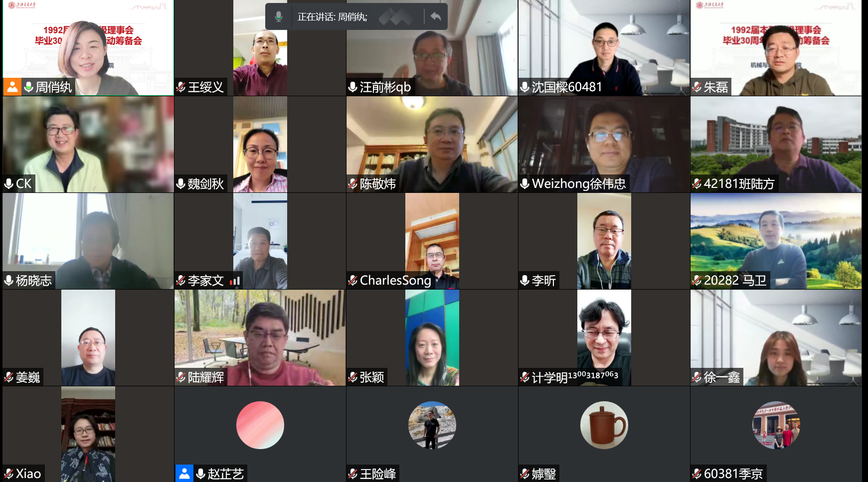This screenshot has width=868, height=482.
Task: Select 陈敬炜's video tile
Action: pyautogui.click(x=432, y=145)
